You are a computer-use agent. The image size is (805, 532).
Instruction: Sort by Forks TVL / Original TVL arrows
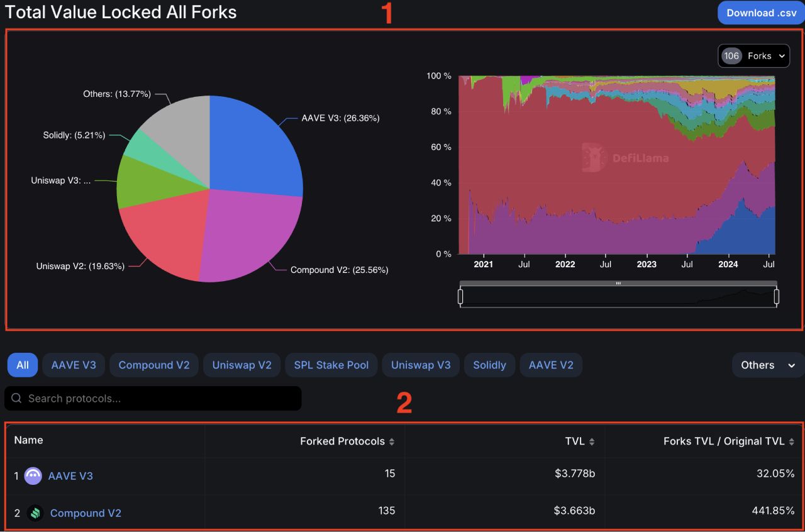[x=791, y=441]
